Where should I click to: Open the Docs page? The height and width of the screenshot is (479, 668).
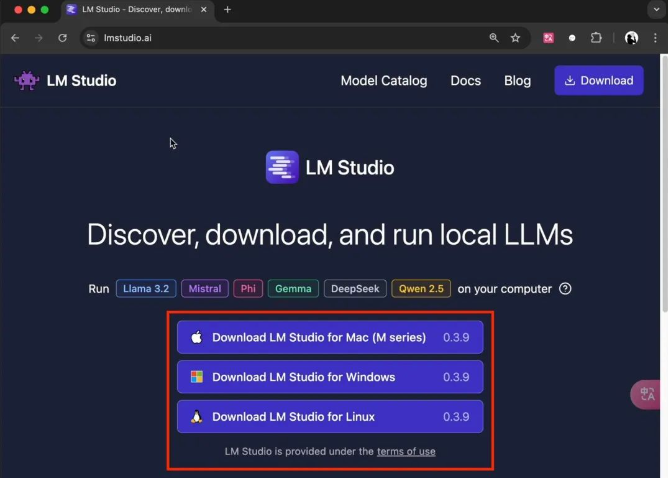click(466, 81)
